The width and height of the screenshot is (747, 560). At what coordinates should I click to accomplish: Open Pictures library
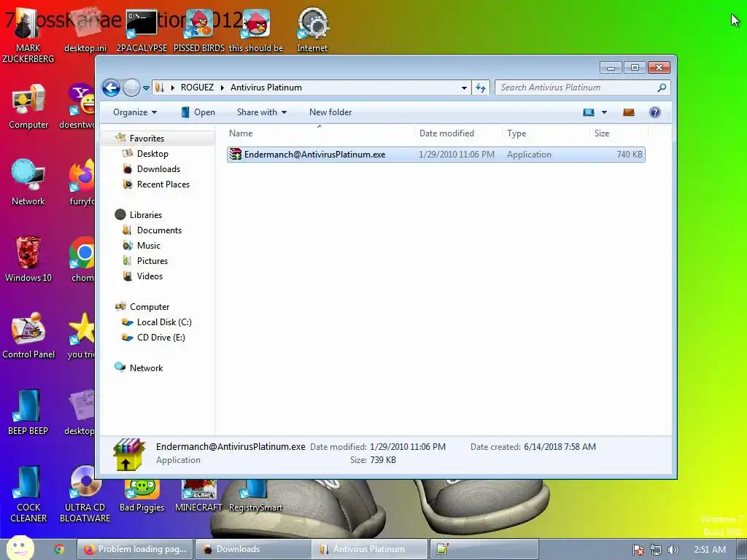tap(152, 260)
